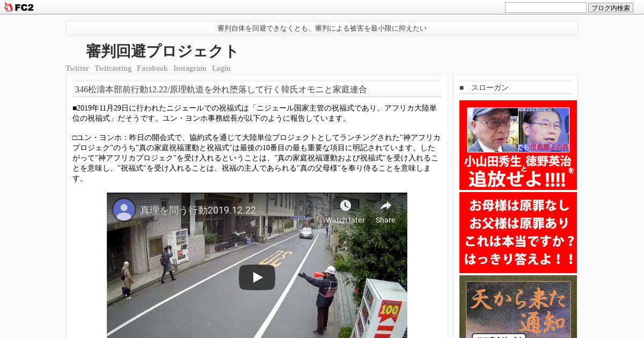Open the Twitcasting menu link
The height and width of the screenshot is (338, 644).
tap(113, 68)
